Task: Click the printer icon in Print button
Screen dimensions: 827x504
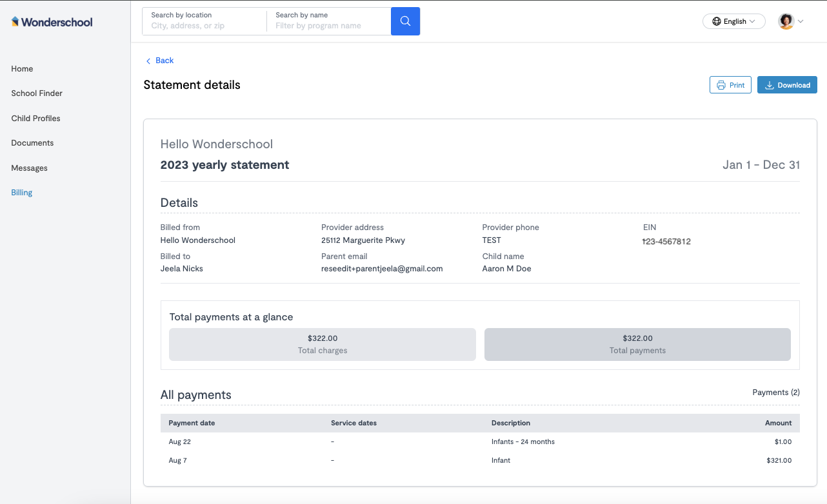Action: (721, 85)
